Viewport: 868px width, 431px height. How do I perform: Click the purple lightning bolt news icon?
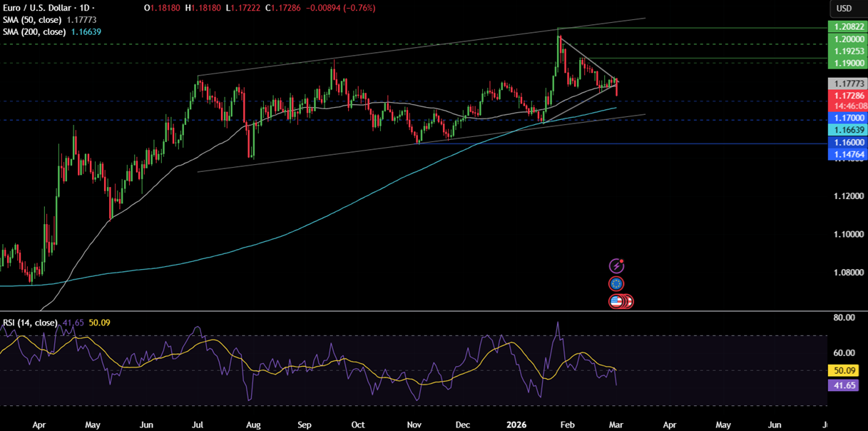[x=616, y=266]
